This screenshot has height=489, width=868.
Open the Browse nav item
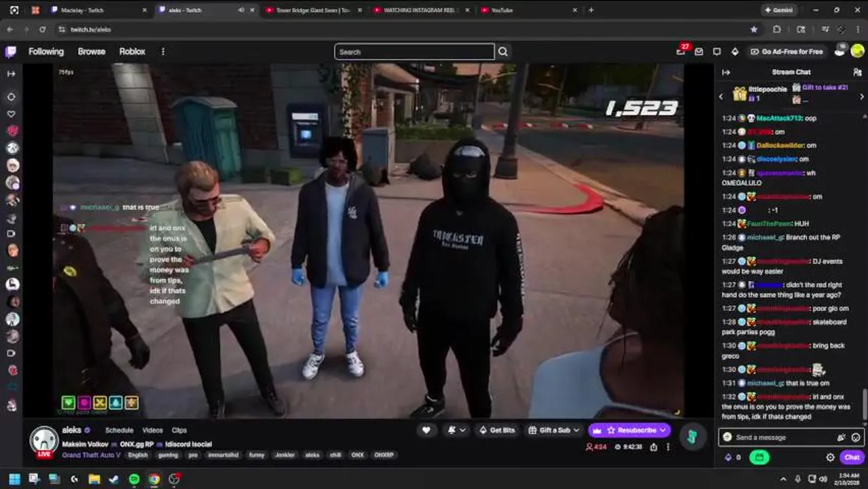92,52
